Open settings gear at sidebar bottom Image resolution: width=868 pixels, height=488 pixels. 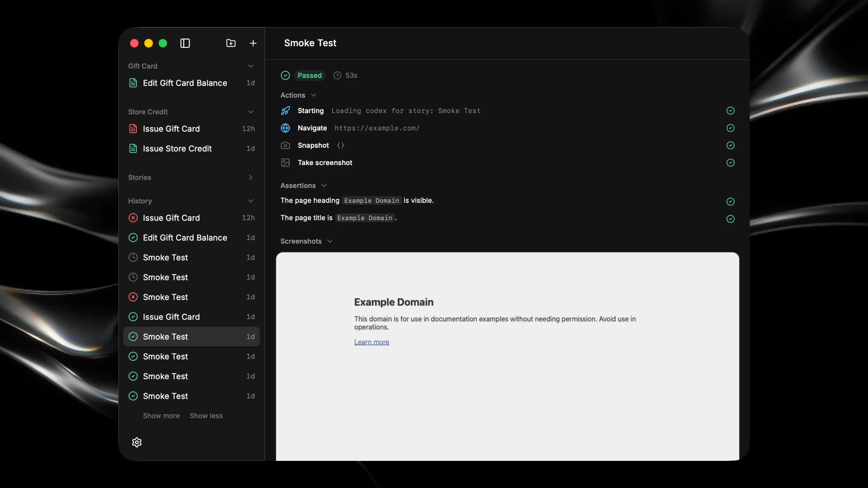[137, 442]
